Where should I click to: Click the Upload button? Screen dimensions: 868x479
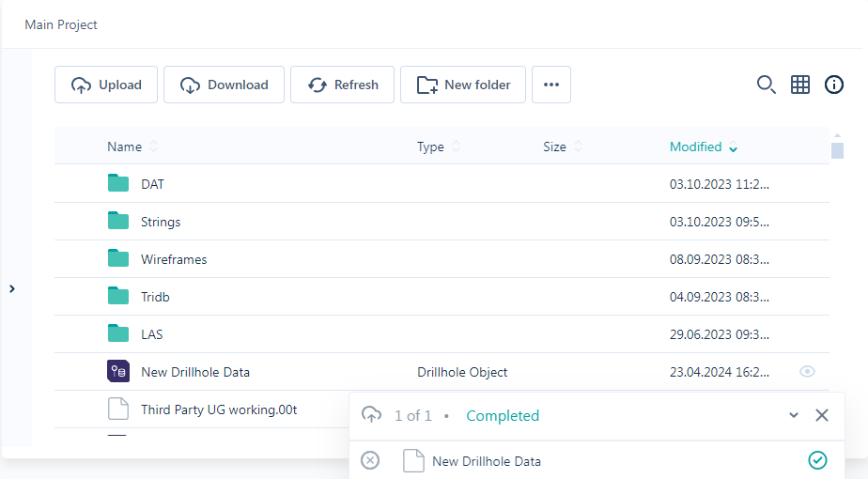click(106, 85)
